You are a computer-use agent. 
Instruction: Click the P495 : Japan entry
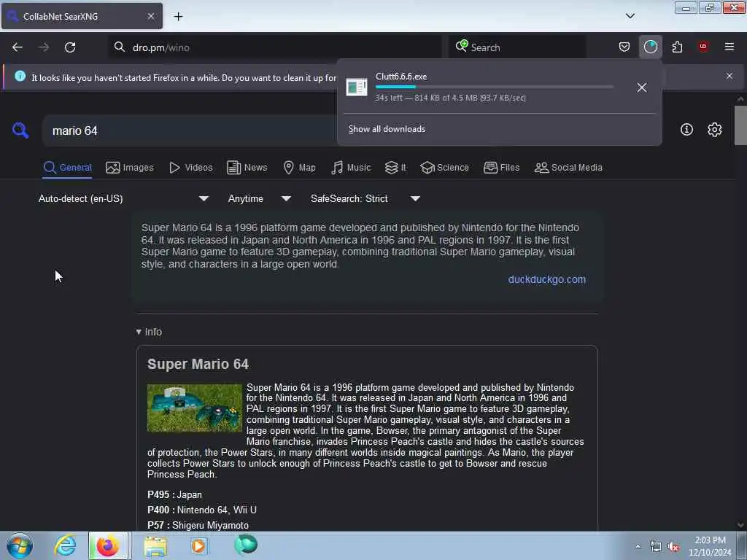point(174,495)
